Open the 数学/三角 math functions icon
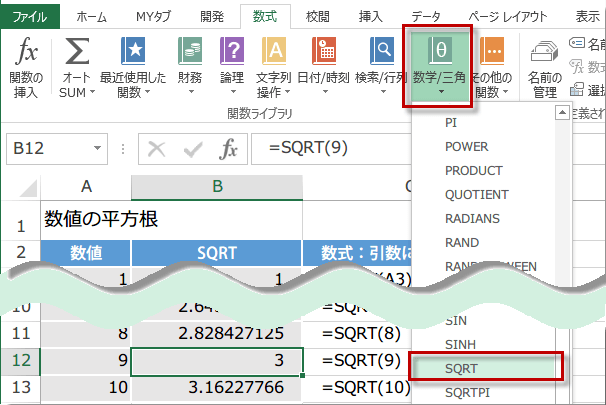Viewport: 606px width, 405px height. (x=440, y=51)
